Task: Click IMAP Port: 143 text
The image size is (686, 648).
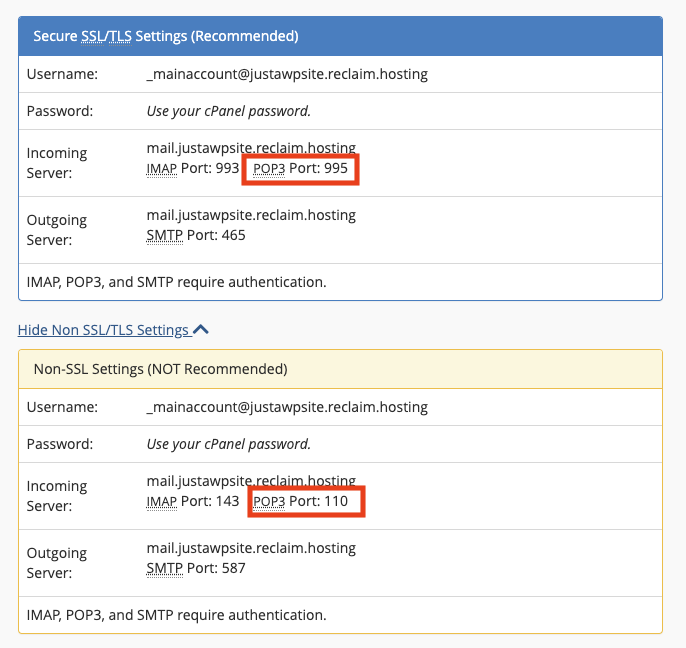Action: (192, 501)
